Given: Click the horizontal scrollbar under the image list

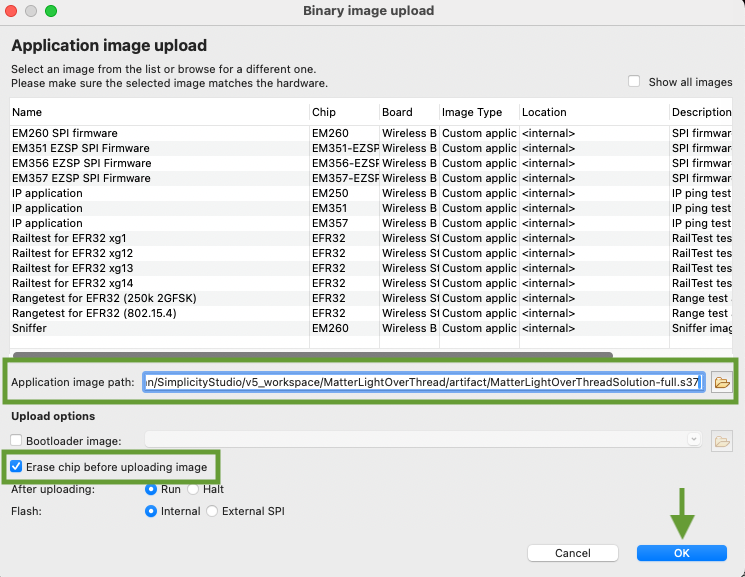Looking at the screenshot, I should 312,353.
